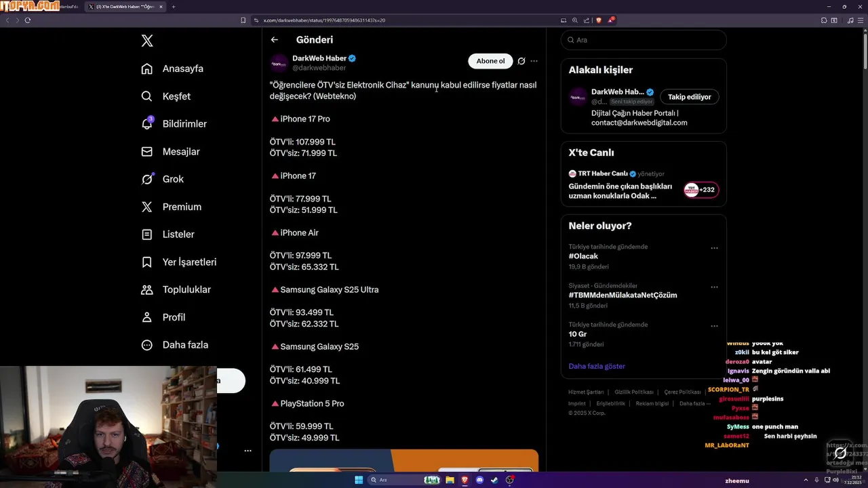Open Discord from taskbar
Viewport: 868px width, 488px height.
tap(479, 480)
